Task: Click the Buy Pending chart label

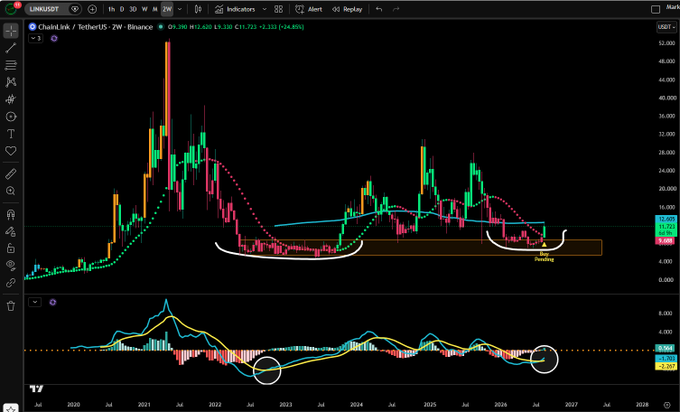Action: [x=544, y=256]
